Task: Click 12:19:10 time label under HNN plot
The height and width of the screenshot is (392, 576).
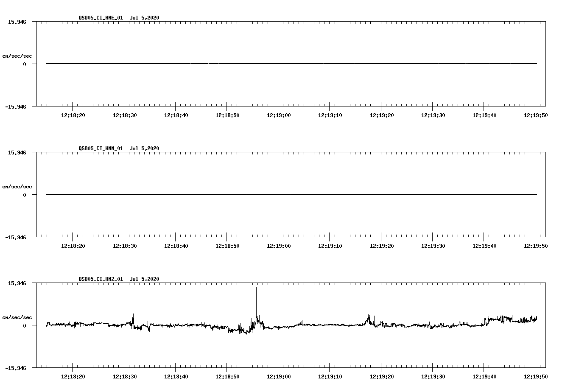Action: [x=330, y=246]
